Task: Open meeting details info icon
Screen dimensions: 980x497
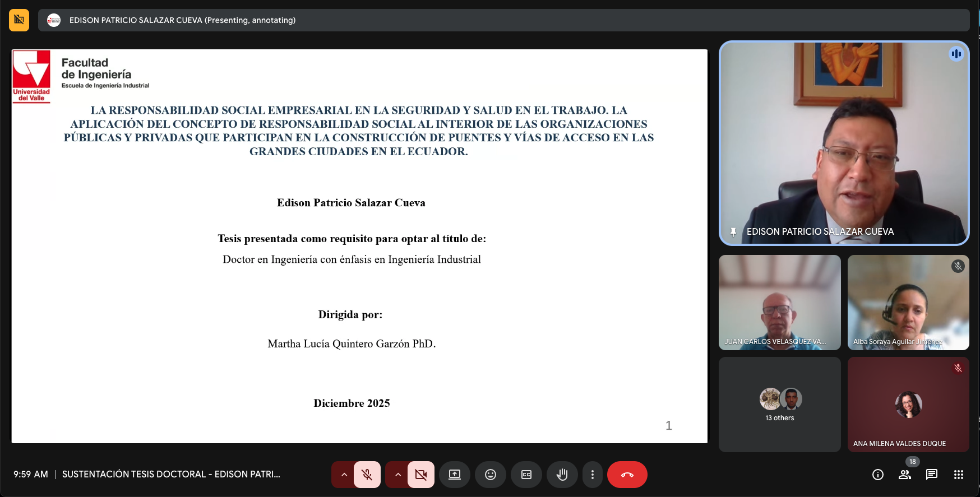Action: pos(878,475)
